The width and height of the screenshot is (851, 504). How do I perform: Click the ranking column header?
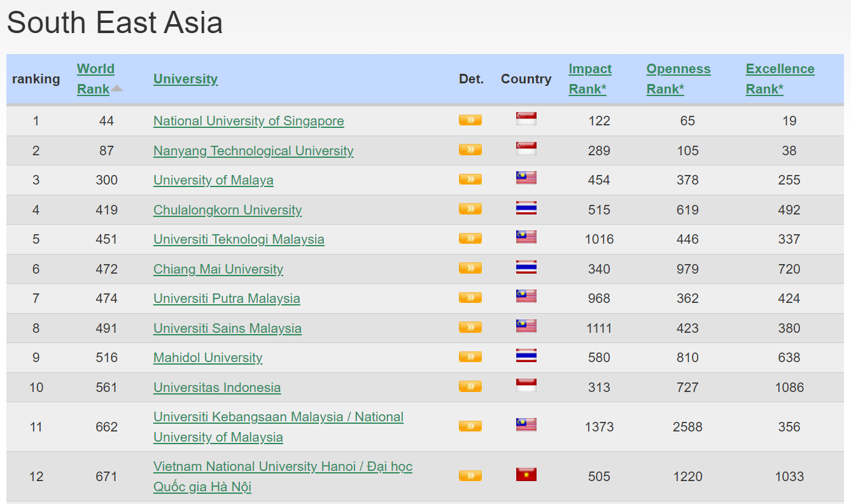pos(36,79)
